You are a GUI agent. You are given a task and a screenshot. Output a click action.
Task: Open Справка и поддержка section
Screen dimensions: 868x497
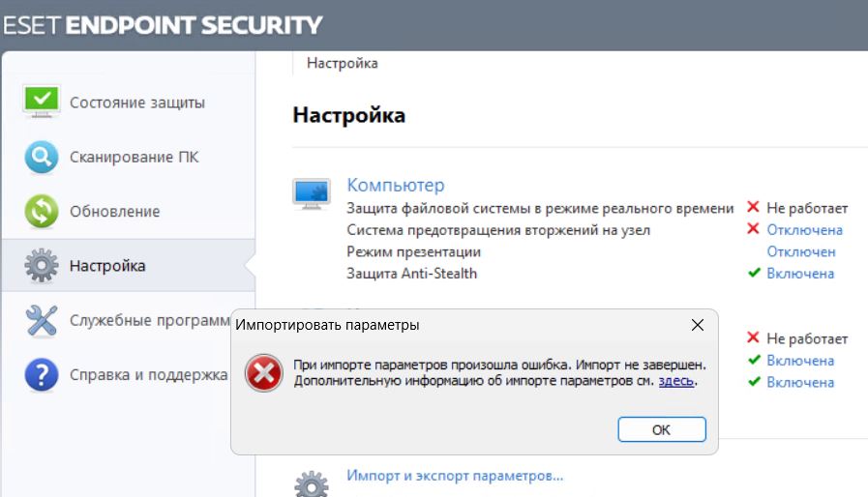[148, 375]
